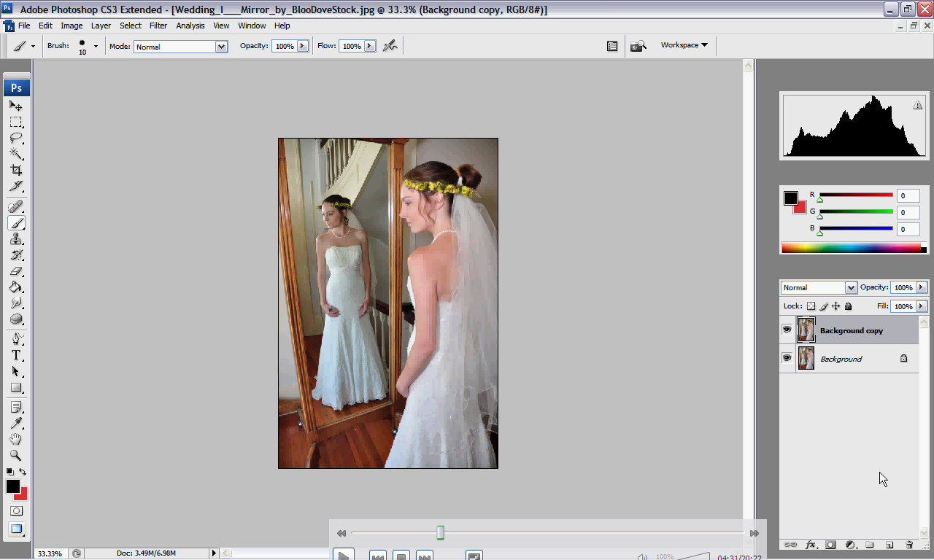Open the Filter menu
The height and width of the screenshot is (560, 934).
click(x=158, y=26)
